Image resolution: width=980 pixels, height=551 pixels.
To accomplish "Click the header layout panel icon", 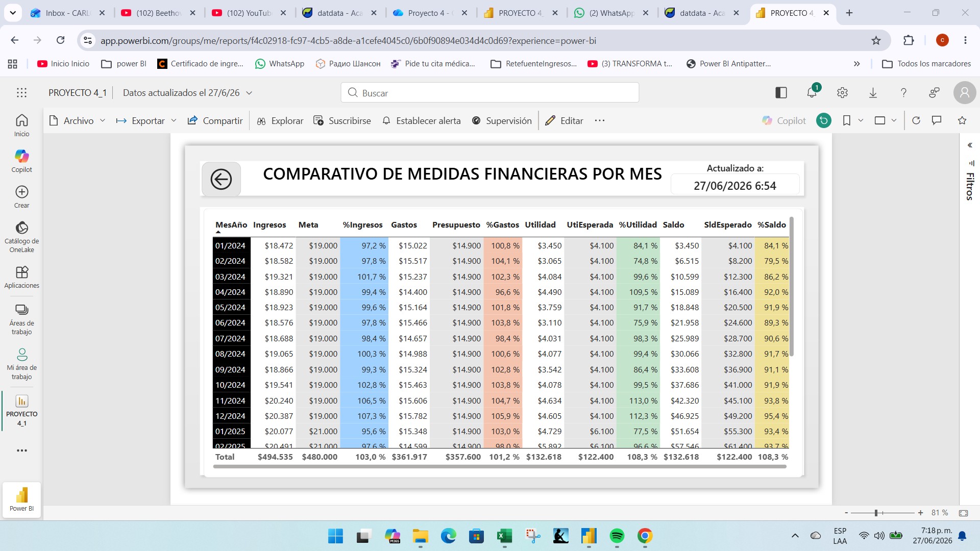I will coord(781,92).
